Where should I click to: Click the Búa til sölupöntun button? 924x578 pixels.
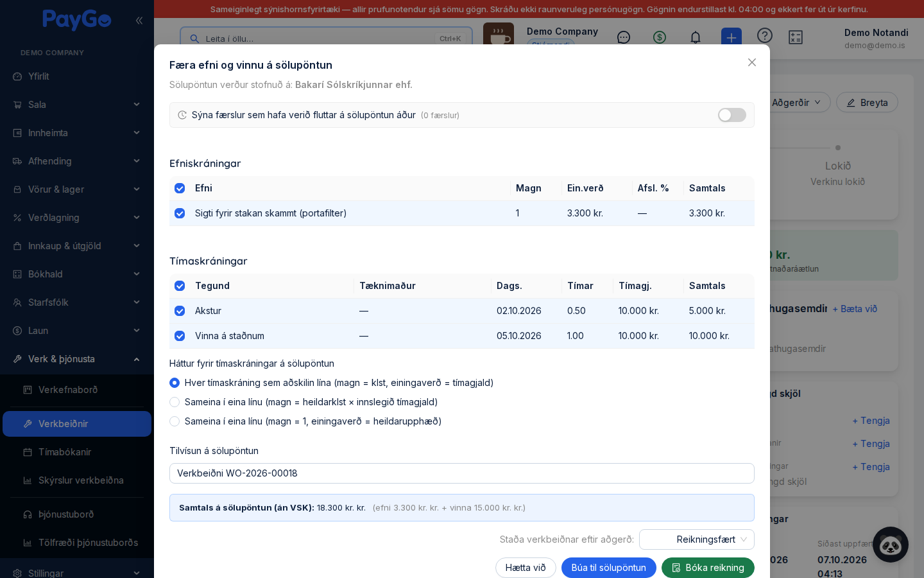[609, 568]
